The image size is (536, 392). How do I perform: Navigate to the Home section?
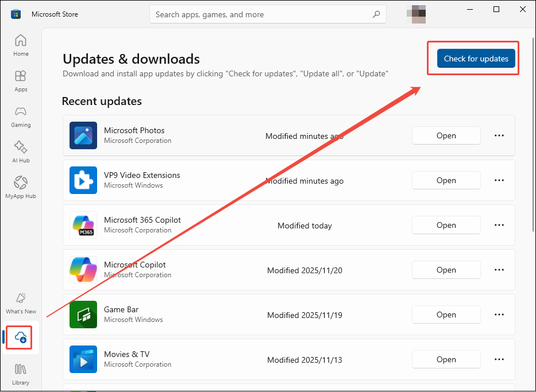21,45
